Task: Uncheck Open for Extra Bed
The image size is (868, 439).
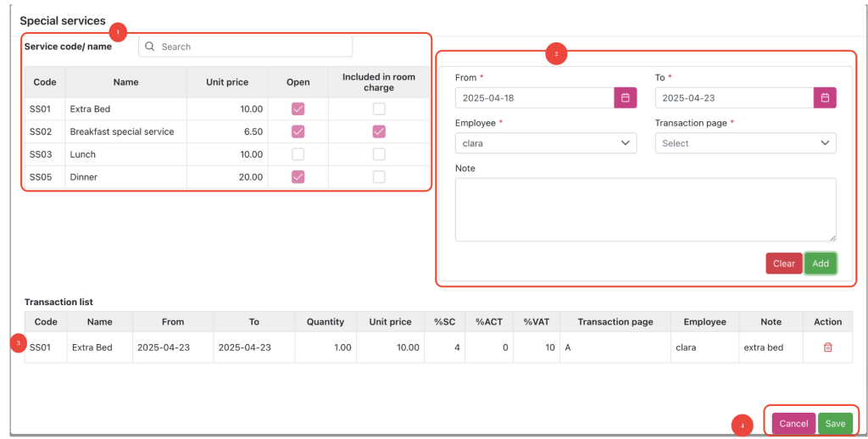Action: point(298,109)
